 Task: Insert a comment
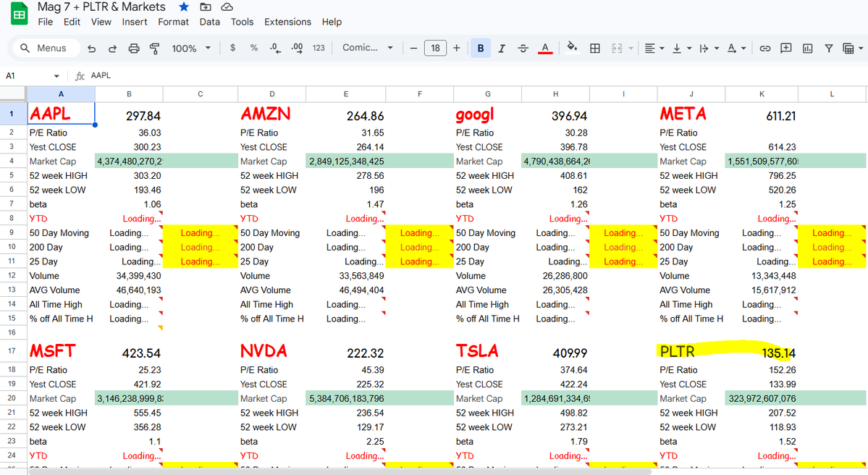click(786, 49)
